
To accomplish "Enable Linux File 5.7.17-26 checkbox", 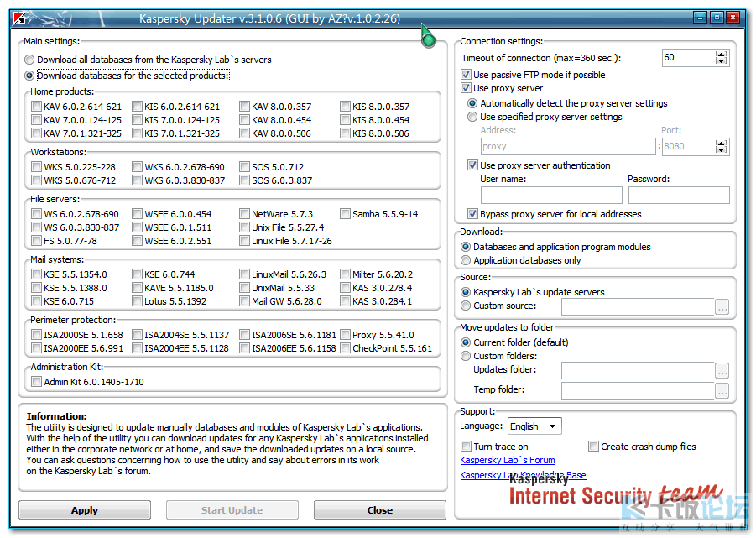I will (244, 241).
